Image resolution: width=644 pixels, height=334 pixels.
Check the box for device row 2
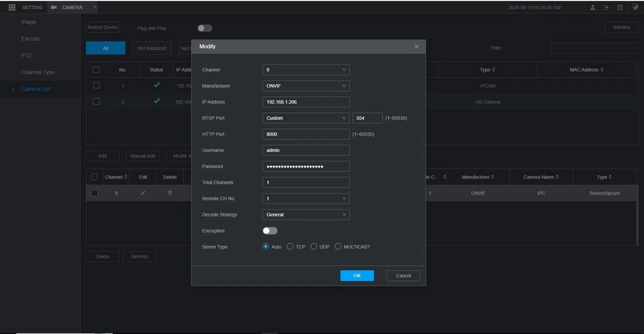coord(96,101)
